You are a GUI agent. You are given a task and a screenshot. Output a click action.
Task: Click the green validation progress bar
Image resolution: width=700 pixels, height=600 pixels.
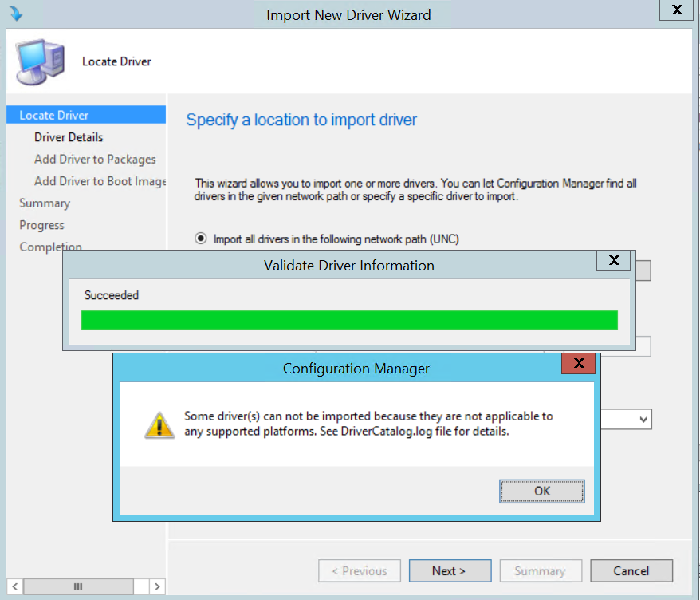tap(349, 320)
